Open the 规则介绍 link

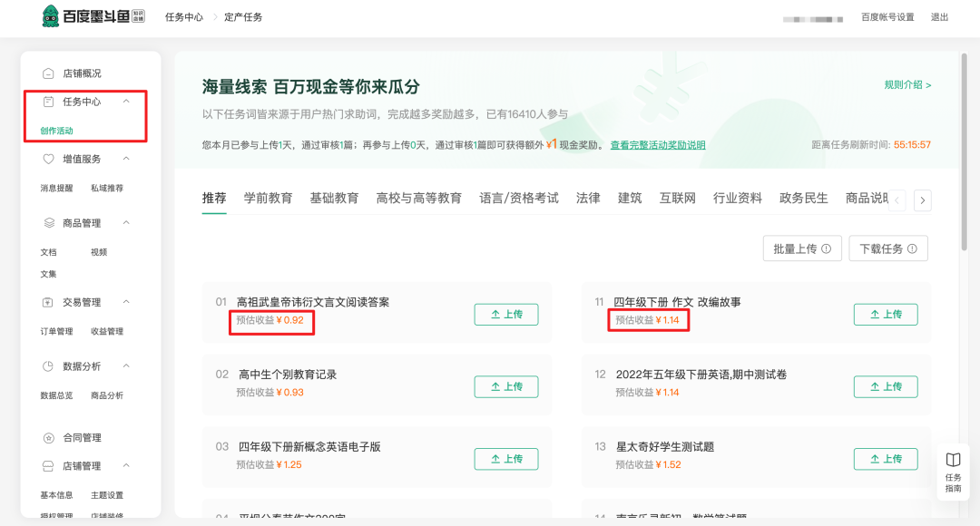tap(907, 85)
